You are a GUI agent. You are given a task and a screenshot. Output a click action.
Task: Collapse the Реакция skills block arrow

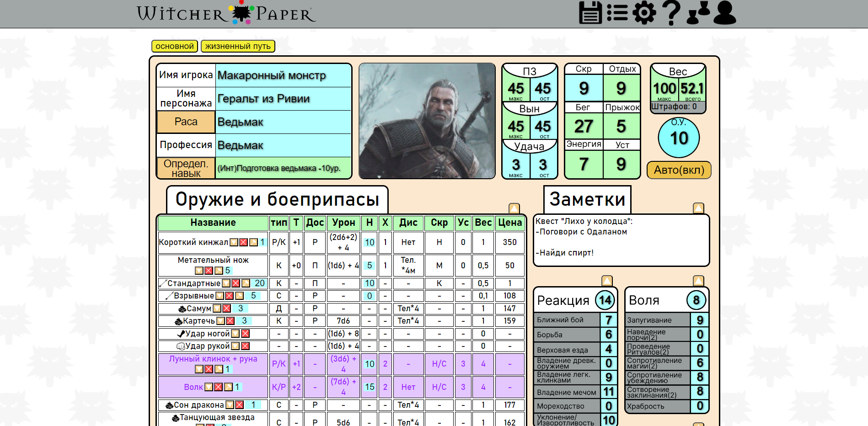(607, 281)
